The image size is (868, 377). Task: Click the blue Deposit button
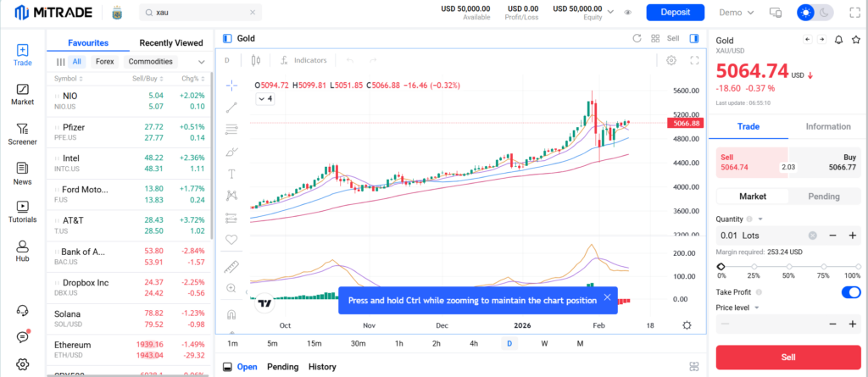(x=675, y=13)
